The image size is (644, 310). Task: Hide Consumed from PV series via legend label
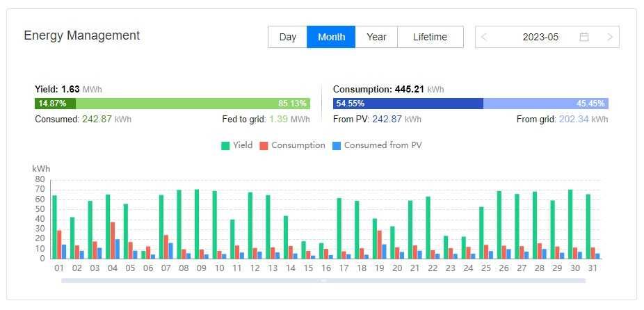pyautogui.click(x=383, y=146)
